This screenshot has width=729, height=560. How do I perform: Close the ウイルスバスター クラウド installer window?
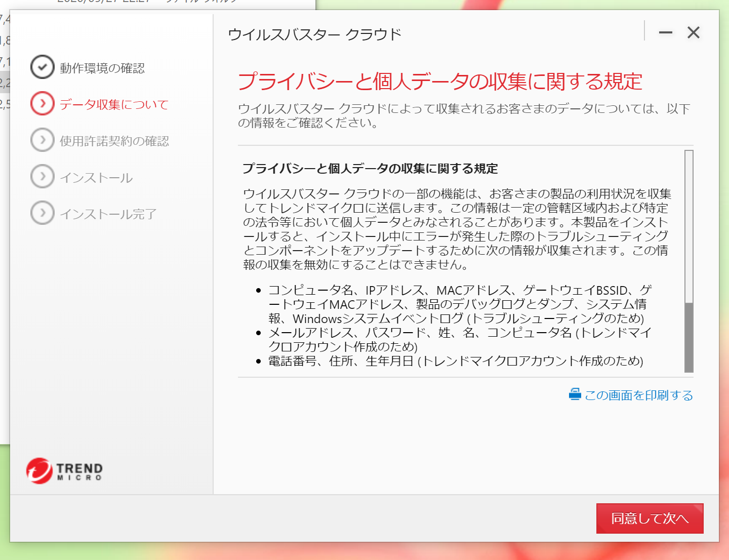(x=694, y=33)
